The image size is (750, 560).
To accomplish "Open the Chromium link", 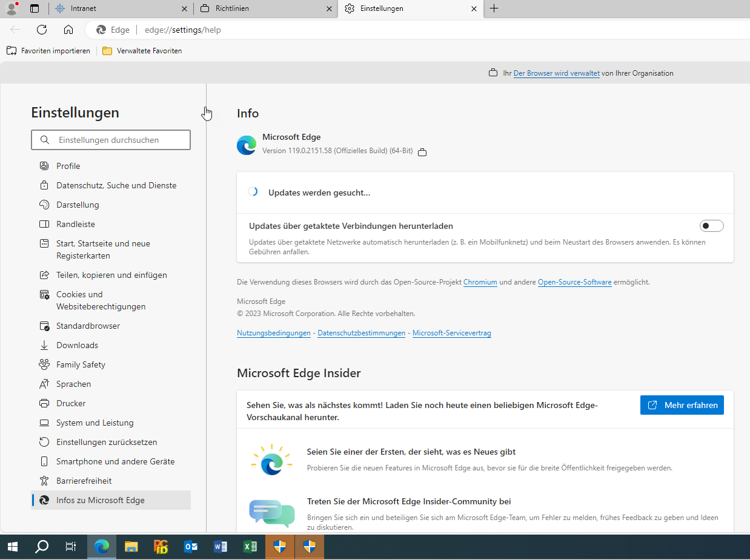I will click(480, 282).
